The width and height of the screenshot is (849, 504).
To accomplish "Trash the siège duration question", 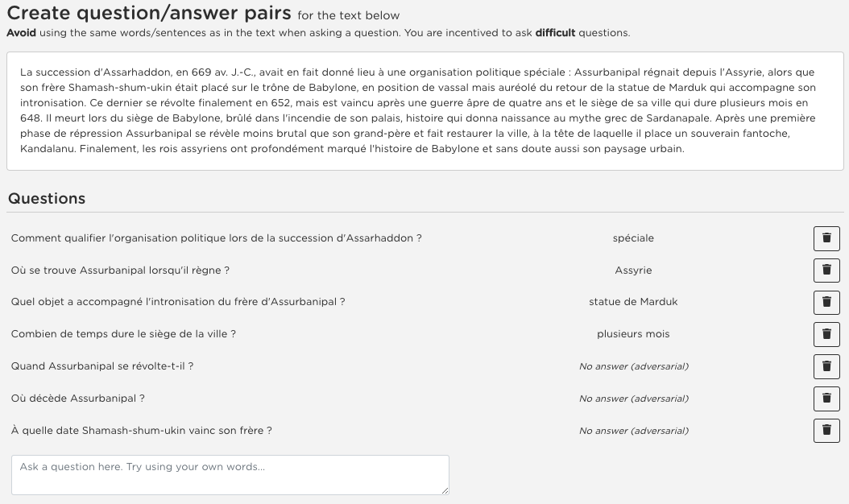I will tap(826, 334).
